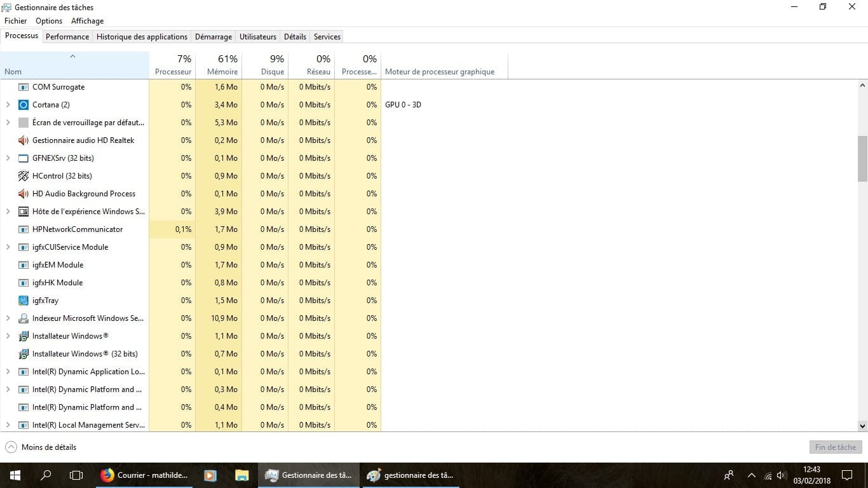This screenshot has width=868, height=488.
Task: Switch to the Paint taskbar window
Action: click(412, 475)
